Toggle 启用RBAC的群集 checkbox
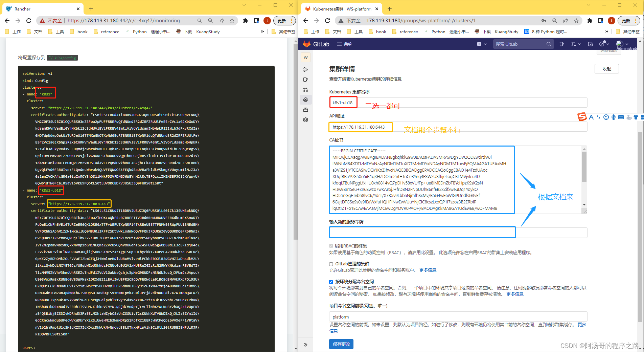Screen dimensions: 644x352 [331, 246]
